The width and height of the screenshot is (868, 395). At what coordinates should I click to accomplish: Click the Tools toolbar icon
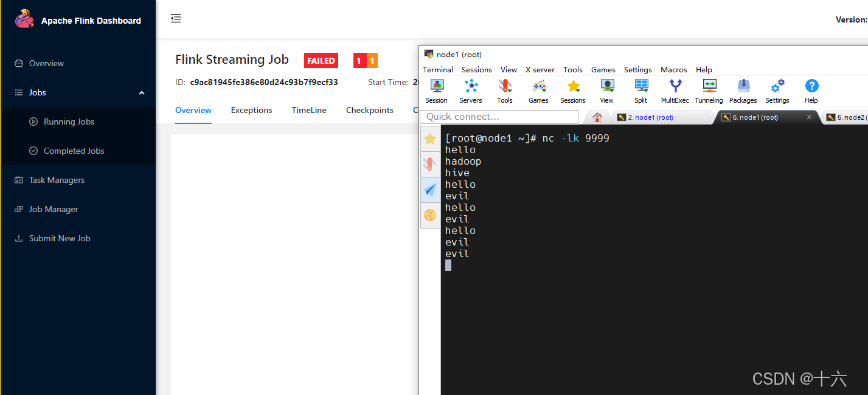tap(505, 91)
